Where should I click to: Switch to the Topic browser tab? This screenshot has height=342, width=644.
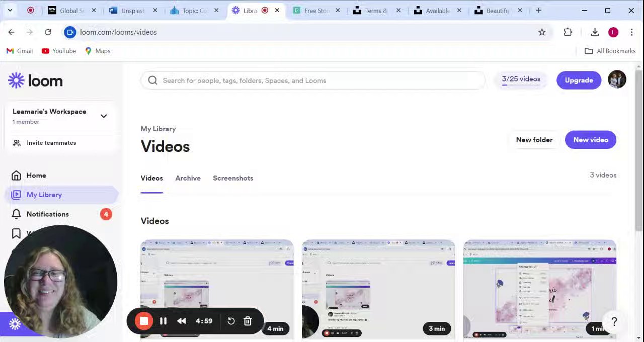pyautogui.click(x=194, y=11)
